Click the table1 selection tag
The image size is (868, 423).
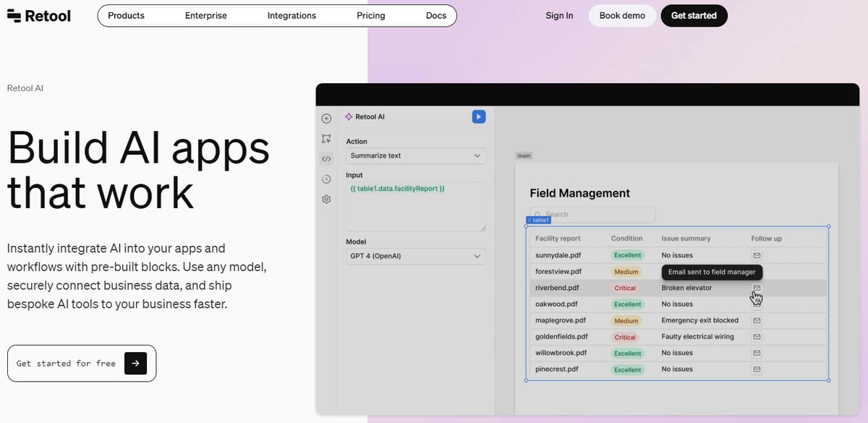[538, 220]
